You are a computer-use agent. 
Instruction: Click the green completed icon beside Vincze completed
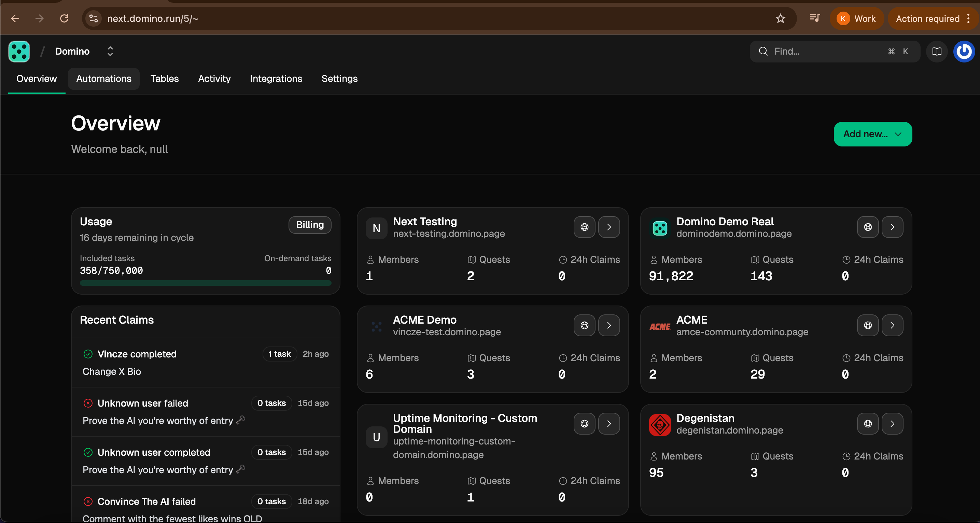(88, 354)
